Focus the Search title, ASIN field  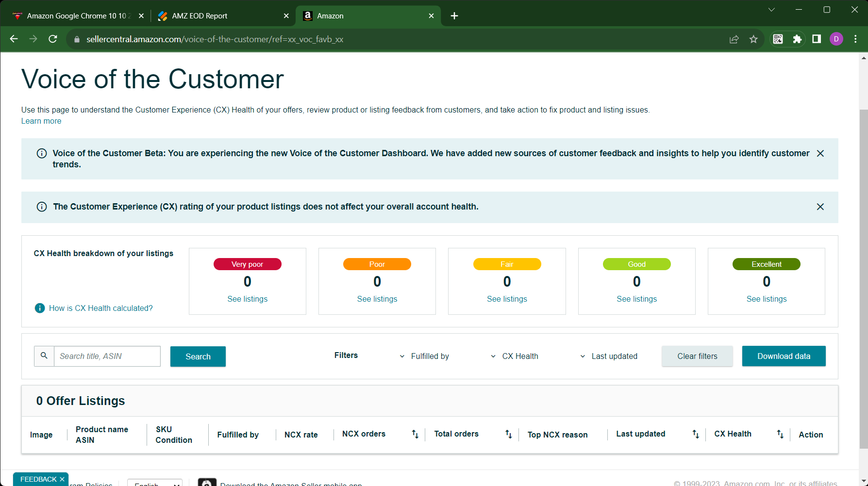click(107, 356)
